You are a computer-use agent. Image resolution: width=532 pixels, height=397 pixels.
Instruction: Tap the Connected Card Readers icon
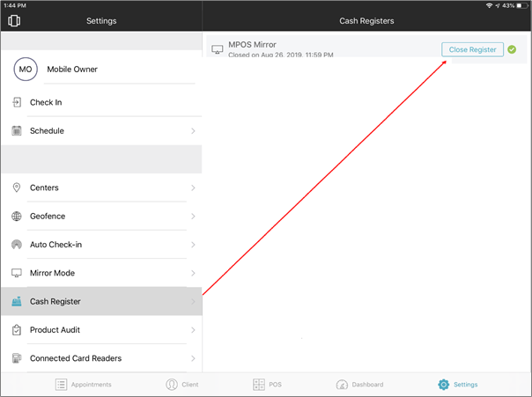16,358
